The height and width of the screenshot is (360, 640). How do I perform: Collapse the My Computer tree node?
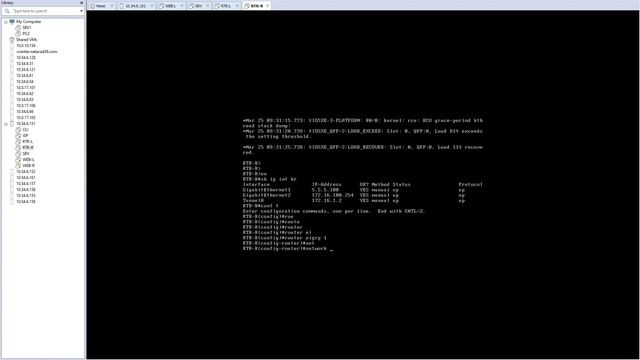point(6,22)
